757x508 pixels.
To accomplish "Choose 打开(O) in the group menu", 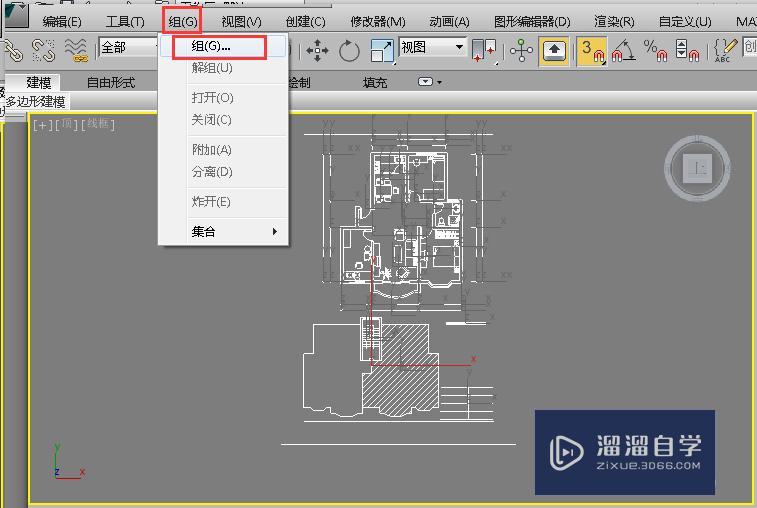I will click(224, 98).
